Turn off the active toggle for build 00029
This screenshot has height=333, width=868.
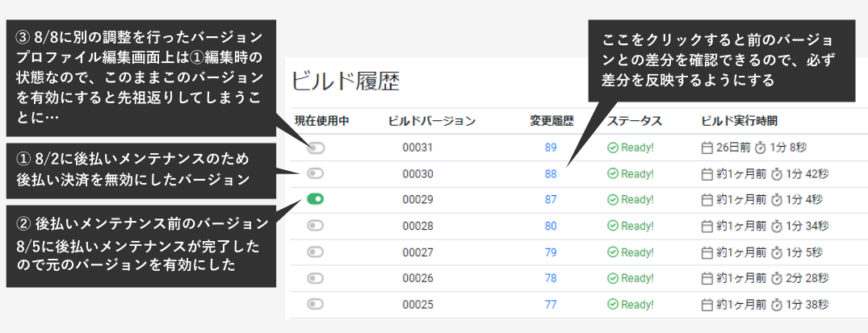pos(316,199)
